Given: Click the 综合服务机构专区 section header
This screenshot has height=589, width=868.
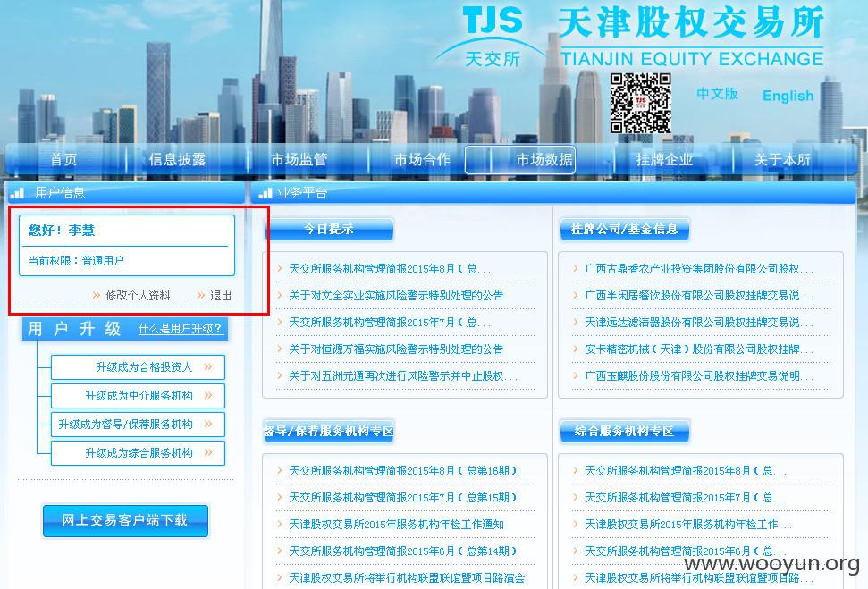Looking at the screenshot, I should click(x=625, y=431).
